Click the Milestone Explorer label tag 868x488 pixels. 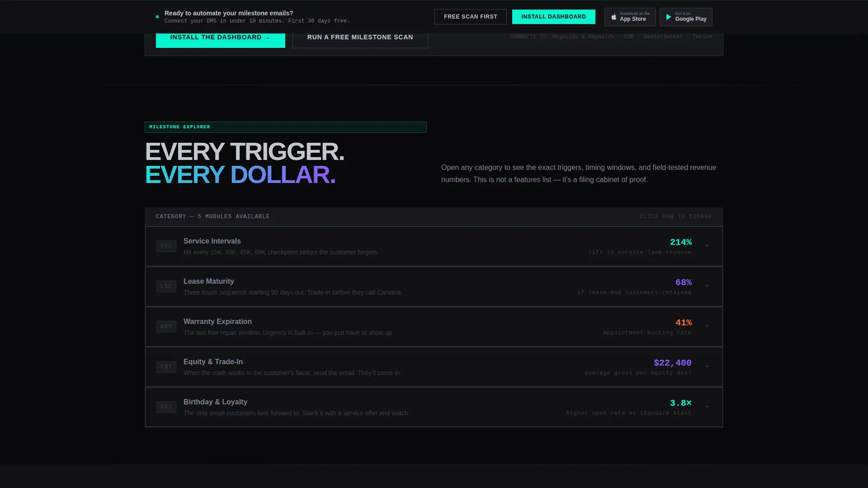(286, 127)
